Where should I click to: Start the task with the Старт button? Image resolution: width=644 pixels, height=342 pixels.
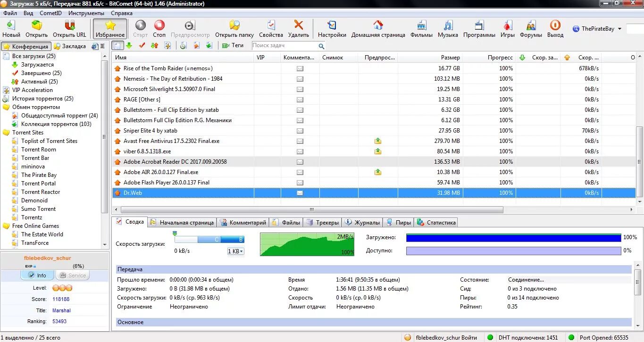click(x=141, y=29)
